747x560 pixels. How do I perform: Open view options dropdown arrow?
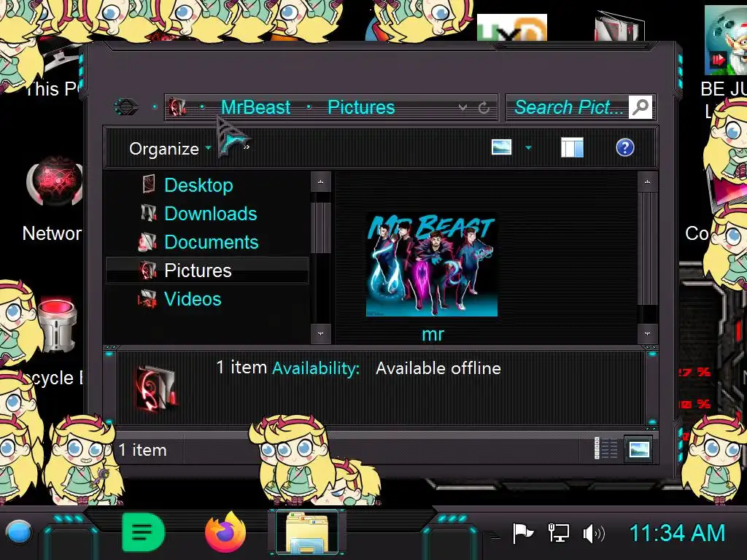click(x=528, y=147)
